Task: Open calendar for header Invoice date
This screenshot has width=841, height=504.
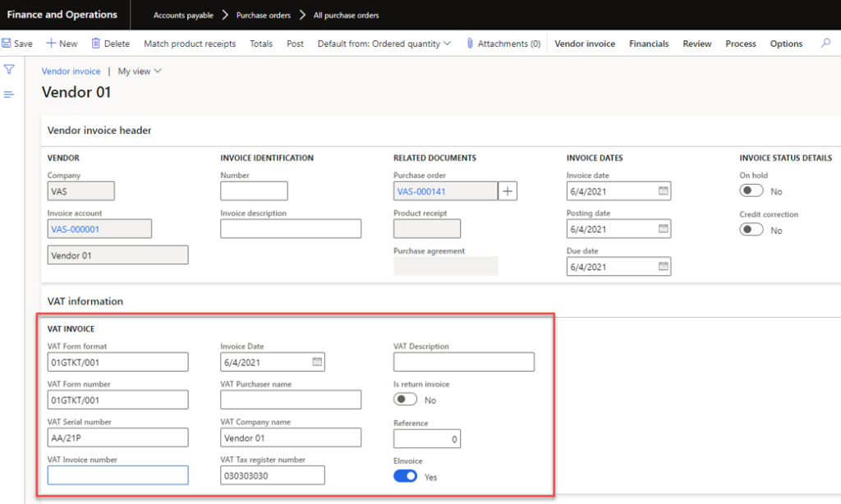Action: [x=664, y=191]
